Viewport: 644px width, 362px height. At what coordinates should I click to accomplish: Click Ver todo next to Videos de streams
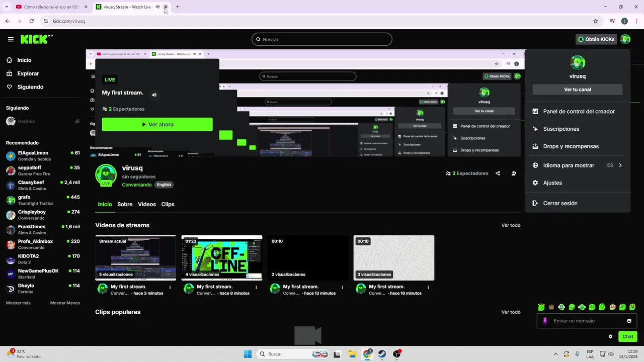[511, 225]
